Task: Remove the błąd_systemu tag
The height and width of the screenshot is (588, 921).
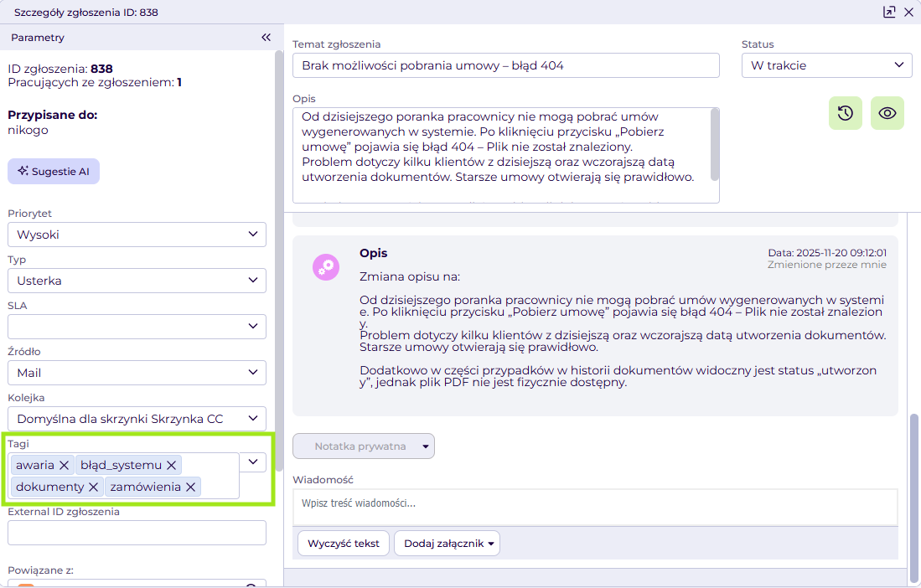Action: tap(172, 466)
